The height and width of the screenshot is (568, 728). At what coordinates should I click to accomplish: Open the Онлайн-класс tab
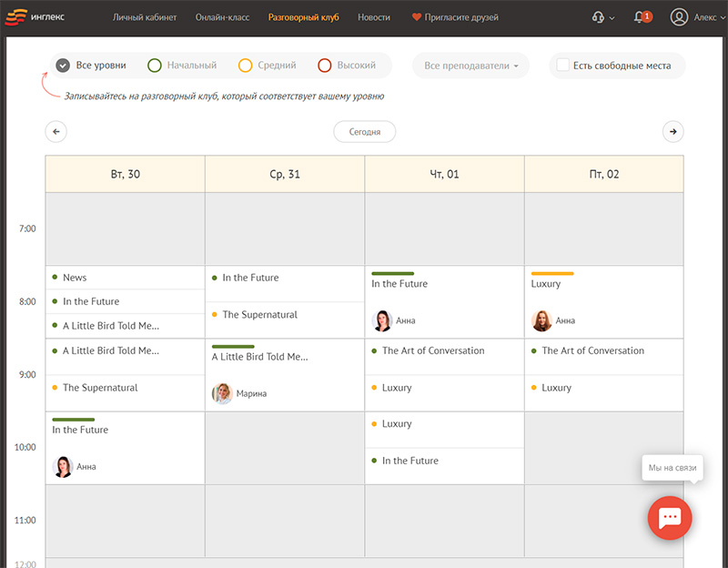coord(222,17)
